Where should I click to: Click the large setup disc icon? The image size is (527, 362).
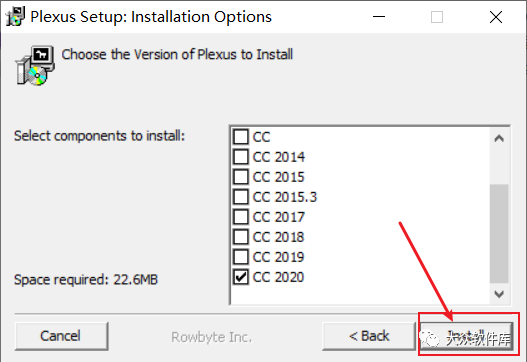[35, 65]
